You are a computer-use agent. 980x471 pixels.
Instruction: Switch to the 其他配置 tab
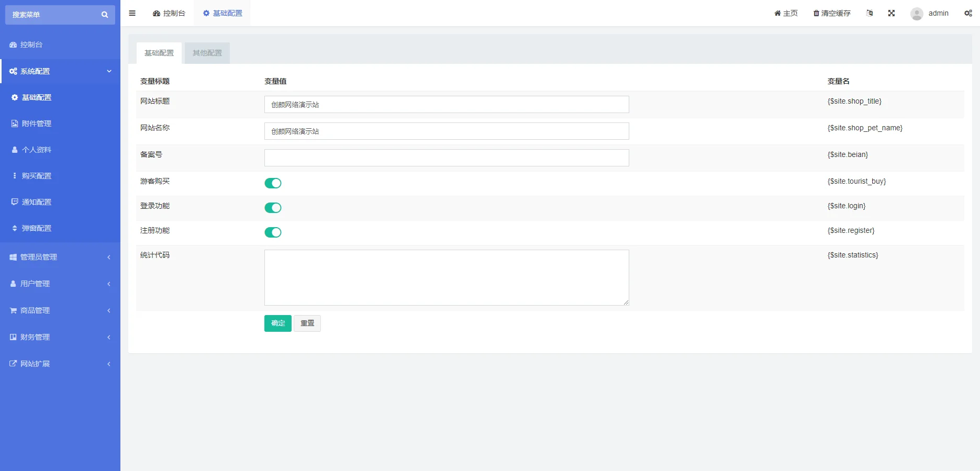(207, 53)
